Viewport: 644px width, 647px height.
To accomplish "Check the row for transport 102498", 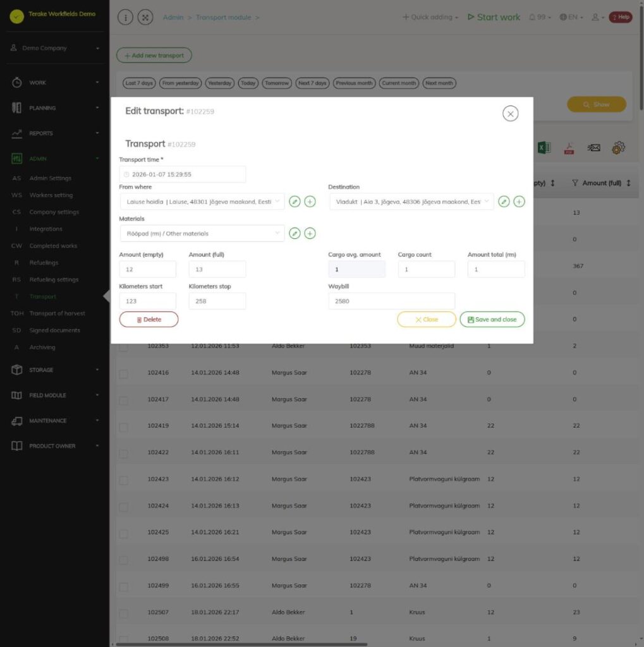I will point(123,560).
